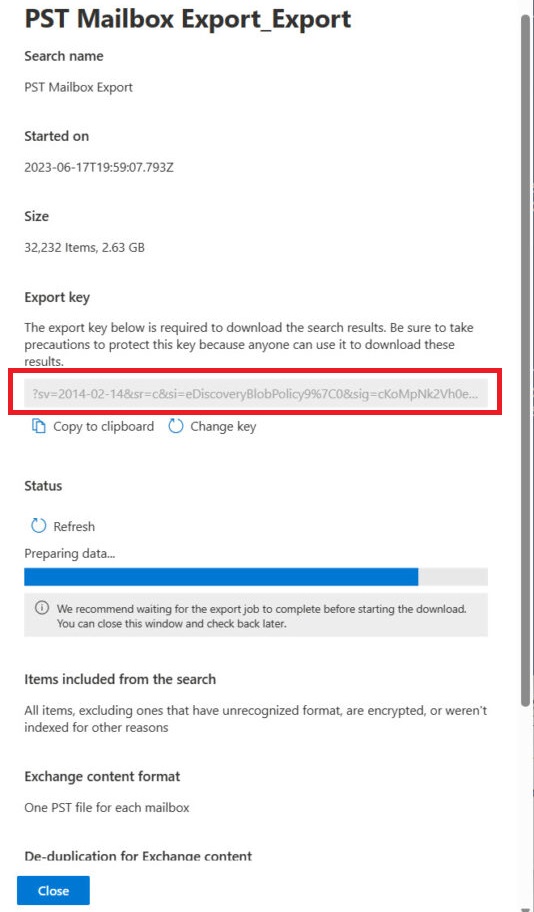Click the Preparing data status text
This screenshot has width=534, height=912.
70,554
